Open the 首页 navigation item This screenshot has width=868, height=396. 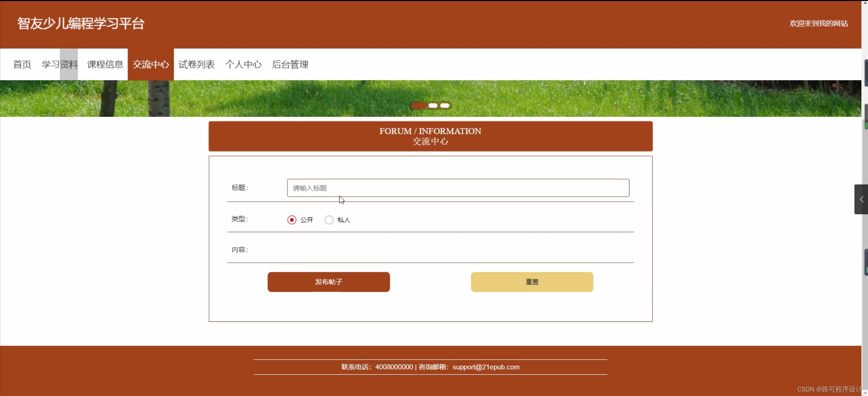coord(22,64)
